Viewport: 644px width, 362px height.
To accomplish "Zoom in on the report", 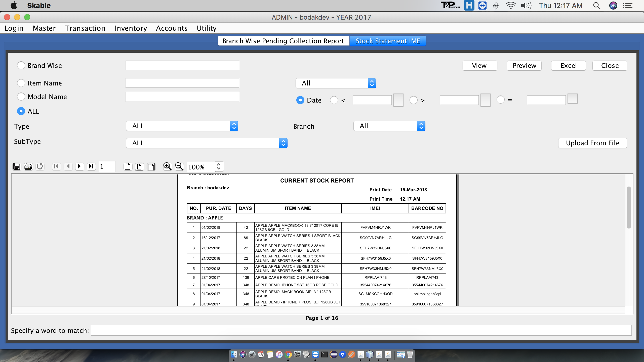I will tap(167, 166).
